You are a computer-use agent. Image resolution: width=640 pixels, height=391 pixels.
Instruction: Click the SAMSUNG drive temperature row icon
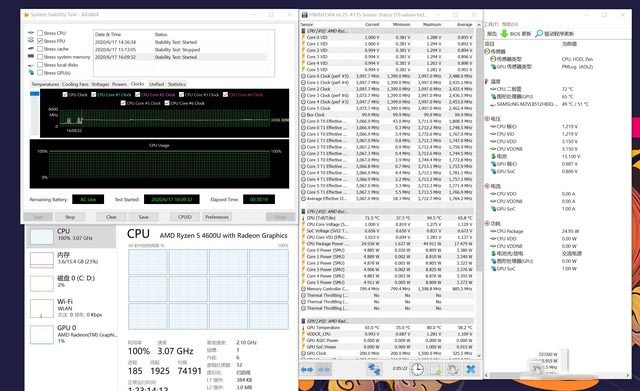493,104
